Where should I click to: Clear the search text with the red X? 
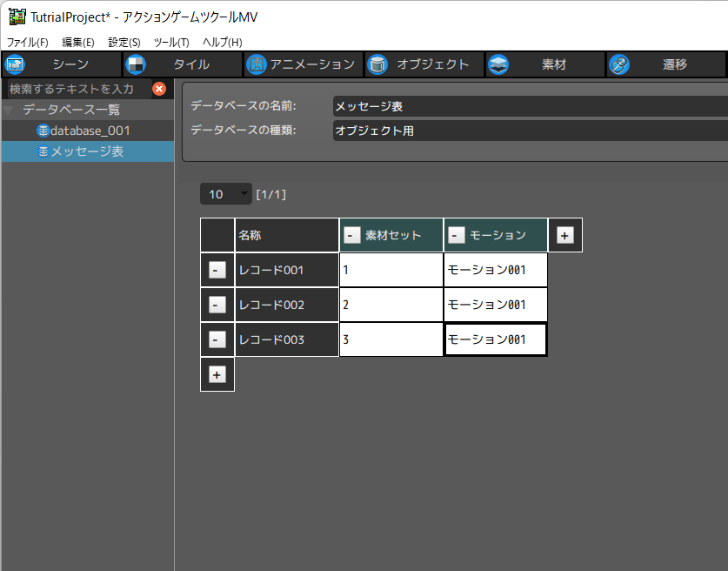pos(159,88)
